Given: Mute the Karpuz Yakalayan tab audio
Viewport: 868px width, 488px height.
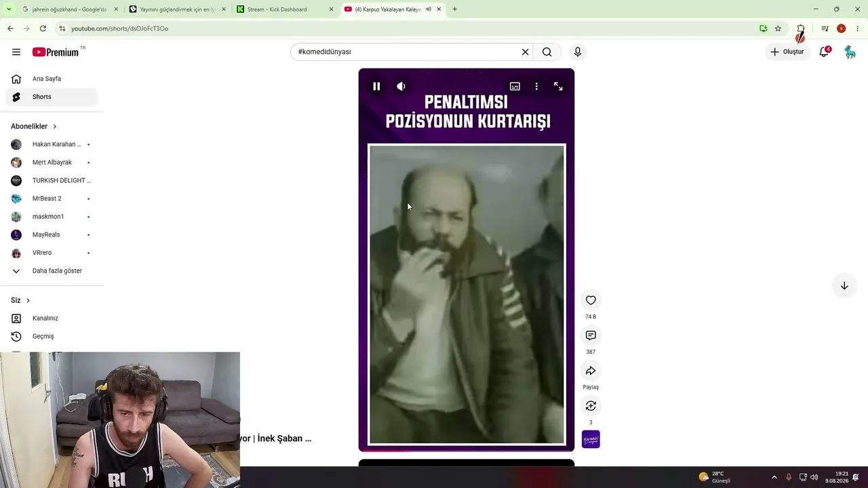Looking at the screenshot, I should pyautogui.click(x=428, y=9).
